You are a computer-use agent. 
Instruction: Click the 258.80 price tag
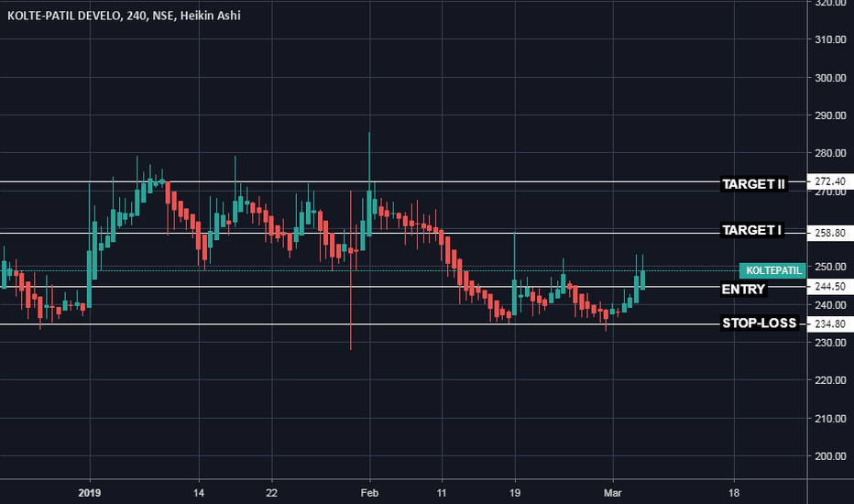pos(830,233)
